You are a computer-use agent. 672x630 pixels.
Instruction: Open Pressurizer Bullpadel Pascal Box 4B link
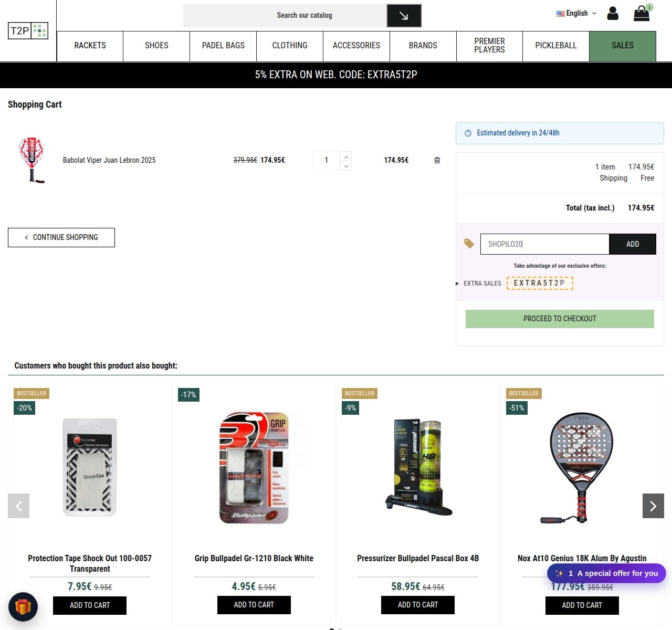418,559
